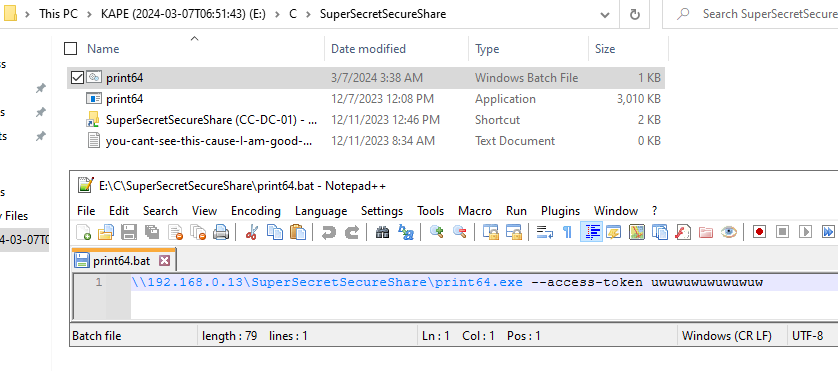Select the print64 Application file
Image resolution: width=838 pixels, height=371 pixels.
click(x=366, y=99)
